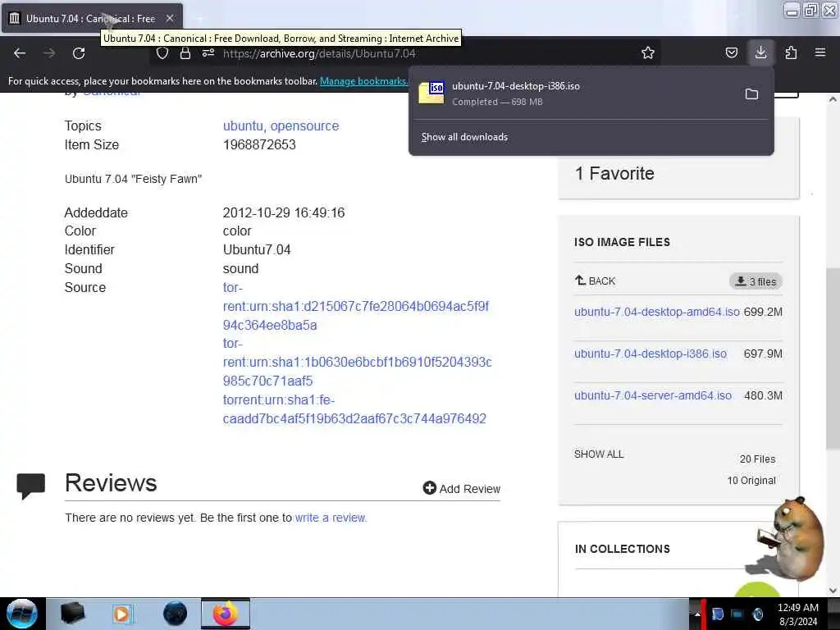Image resolution: width=840 pixels, height=630 pixels.
Task: Click the Ubuntu 7.04 "Feisty Fawn" description
Action: 134,179
